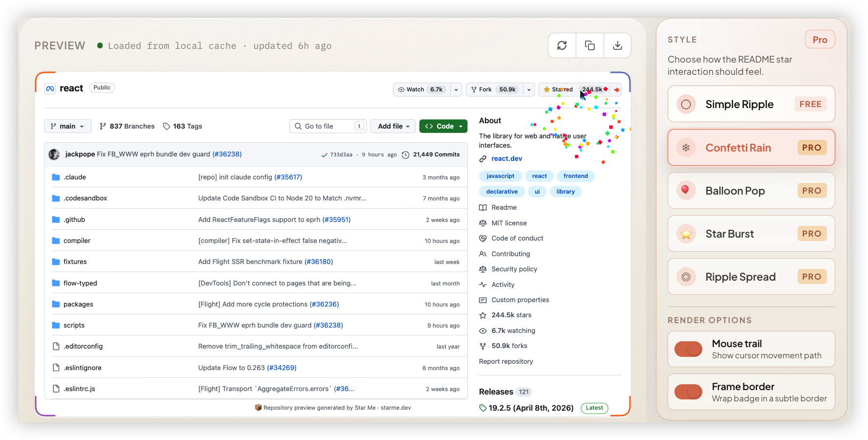
Task: Click the Star Burst star icon
Action: click(x=686, y=234)
